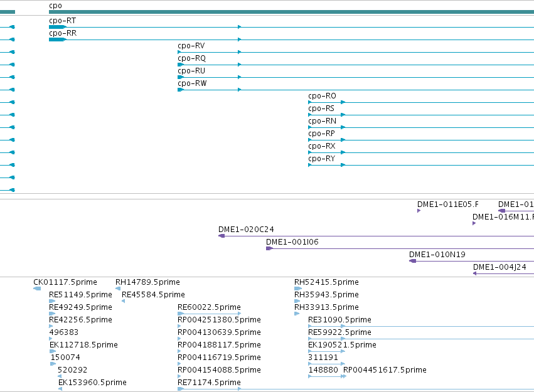This screenshot has height=392, width=534.
Task: Select clone DME1-004J24
Action: point(499,267)
